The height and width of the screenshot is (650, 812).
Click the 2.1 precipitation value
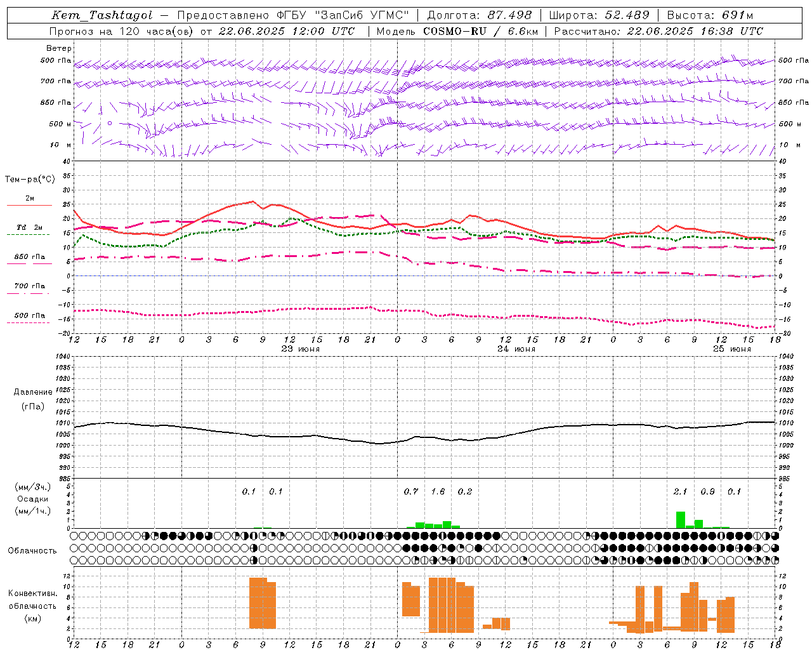(x=680, y=491)
